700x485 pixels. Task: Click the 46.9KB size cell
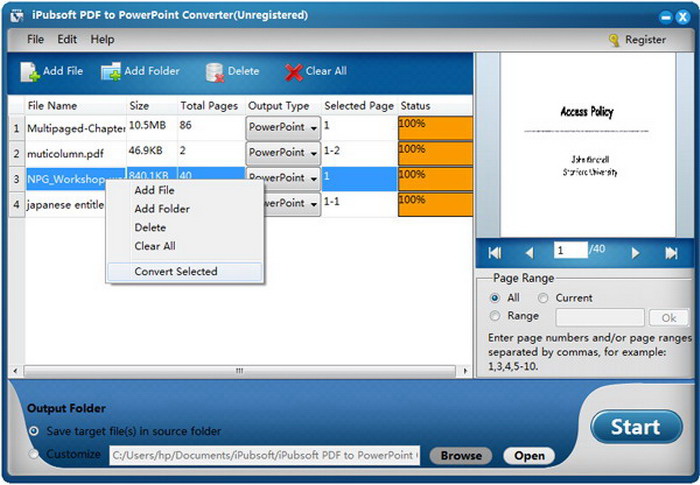(152, 154)
